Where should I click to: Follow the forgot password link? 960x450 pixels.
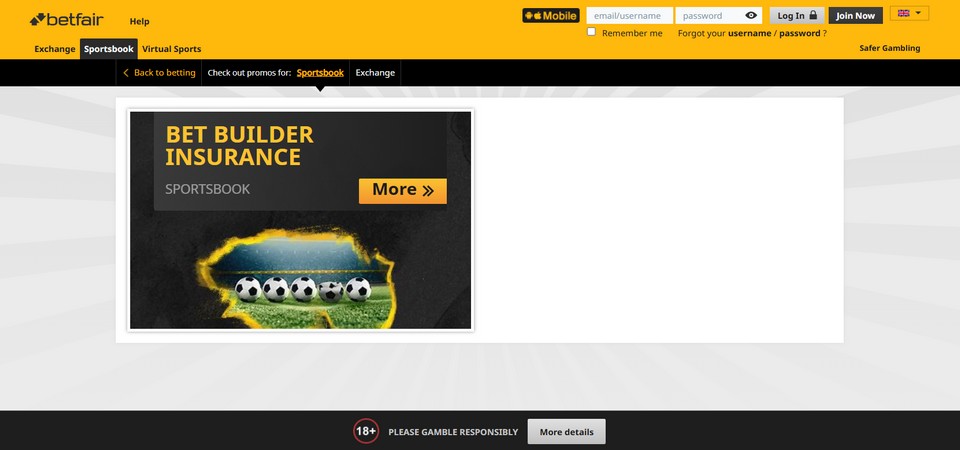tap(800, 34)
